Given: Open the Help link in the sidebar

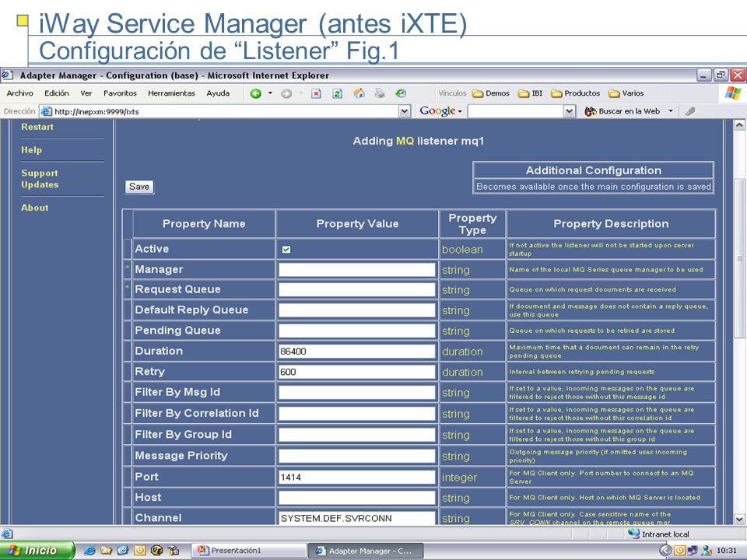Looking at the screenshot, I should coord(31,150).
